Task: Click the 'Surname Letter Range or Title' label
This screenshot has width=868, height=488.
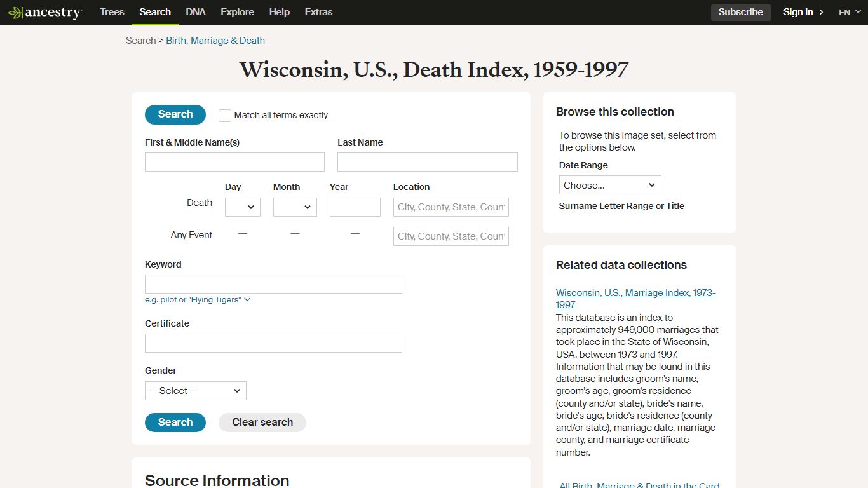Action: point(621,206)
